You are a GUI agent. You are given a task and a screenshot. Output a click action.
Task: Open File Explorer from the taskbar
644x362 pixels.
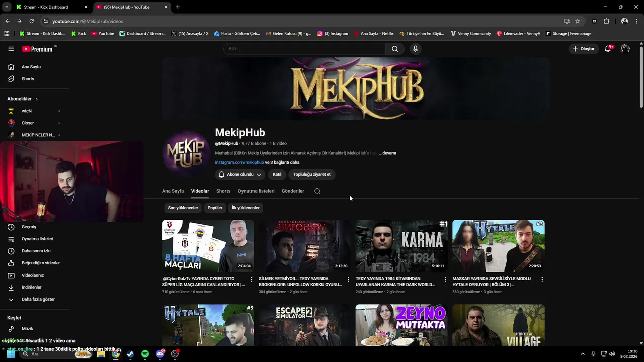(x=101, y=354)
